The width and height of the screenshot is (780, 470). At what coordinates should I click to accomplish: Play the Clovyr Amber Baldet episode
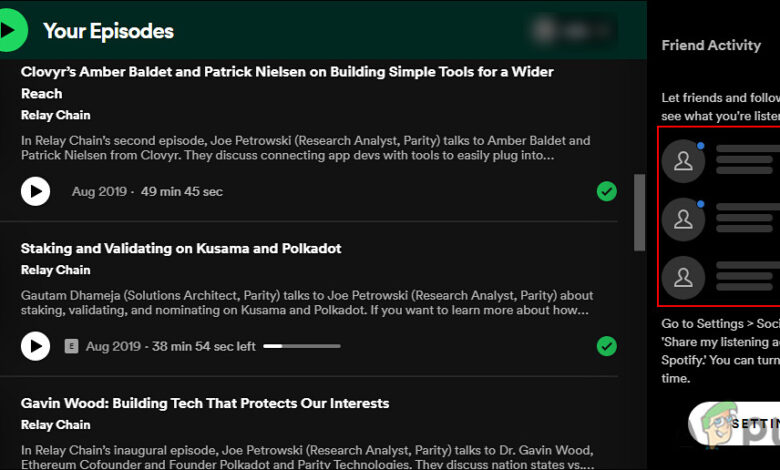36,191
